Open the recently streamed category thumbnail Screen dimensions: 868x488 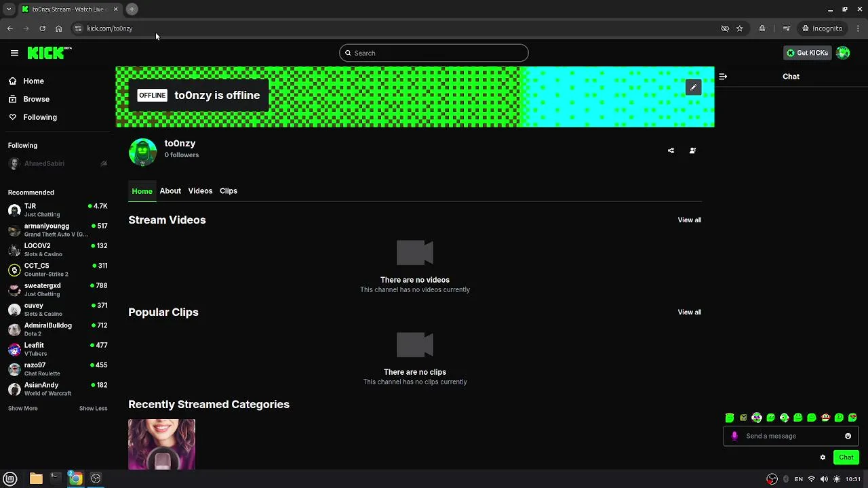[x=161, y=444]
